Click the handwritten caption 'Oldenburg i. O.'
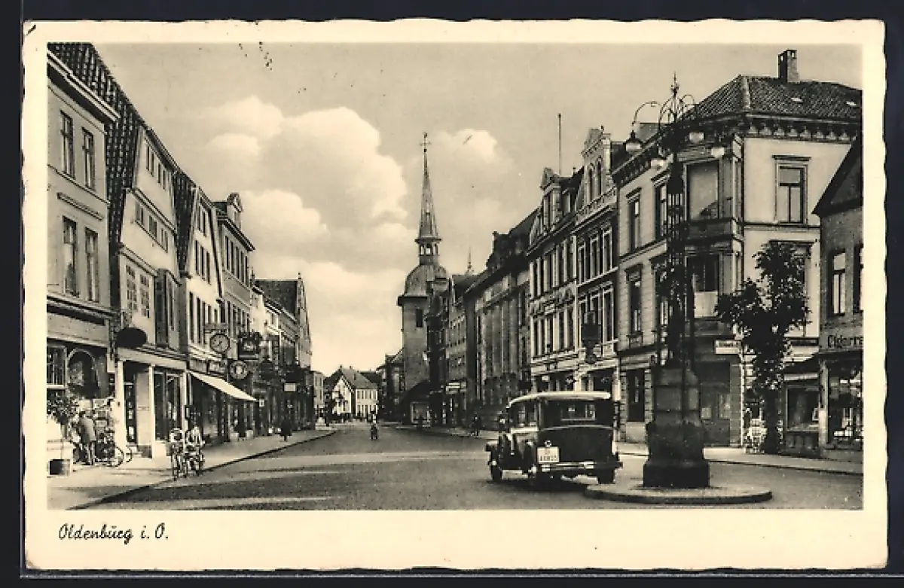Screen dimensions: 904x588 [113, 533]
